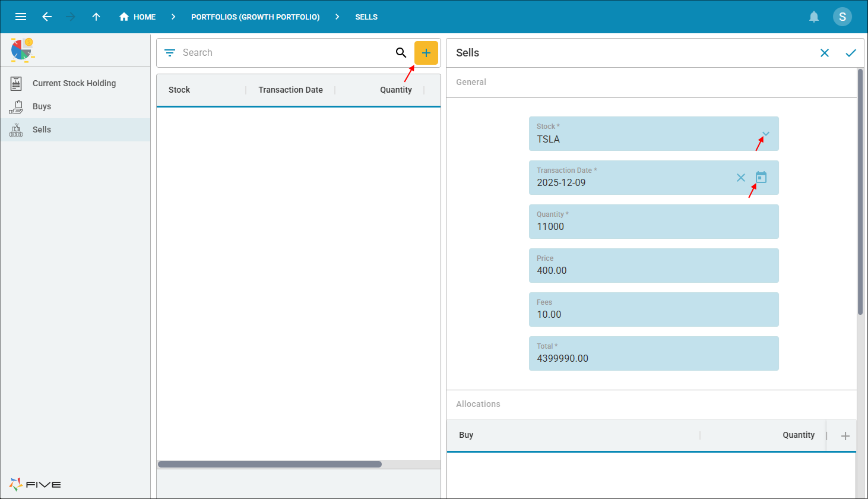
Task: Open Portfolios (Growth Portfolio) breadcrumb
Action: click(x=255, y=17)
